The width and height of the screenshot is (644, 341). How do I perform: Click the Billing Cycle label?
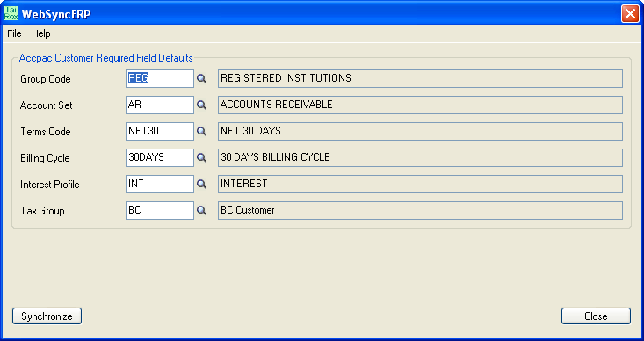coord(45,158)
